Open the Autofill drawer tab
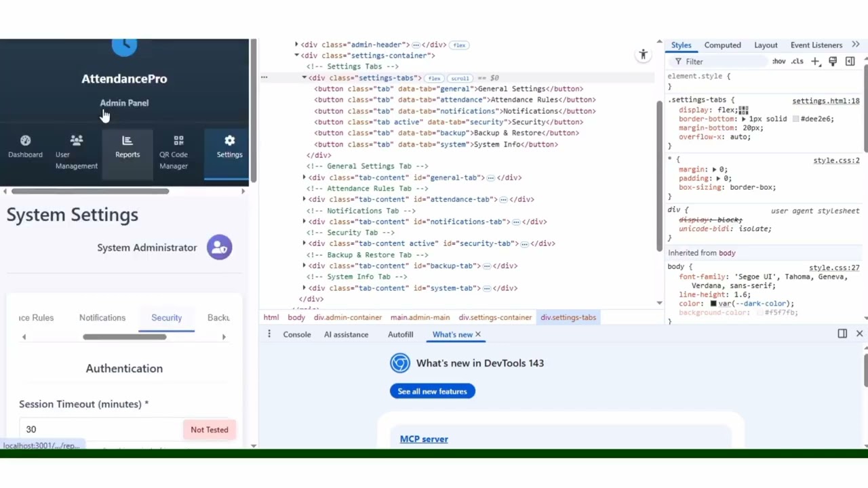This screenshot has width=868, height=488. pyautogui.click(x=400, y=334)
